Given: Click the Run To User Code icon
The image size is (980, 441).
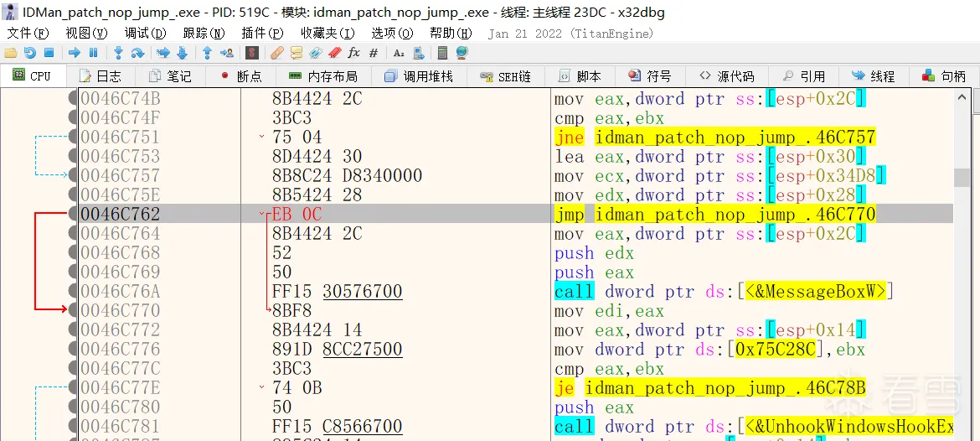Looking at the screenshot, I should coord(228,53).
